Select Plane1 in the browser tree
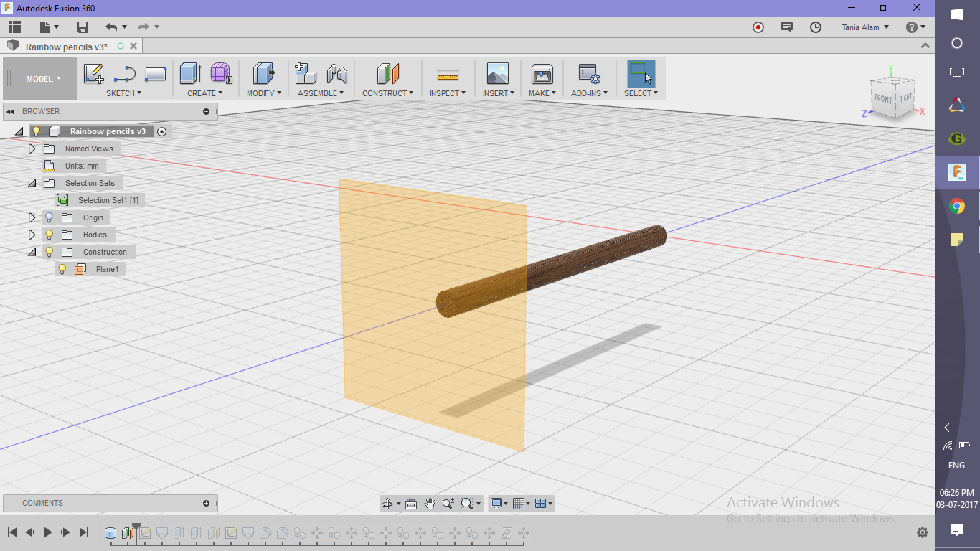 (x=107, y=269)
